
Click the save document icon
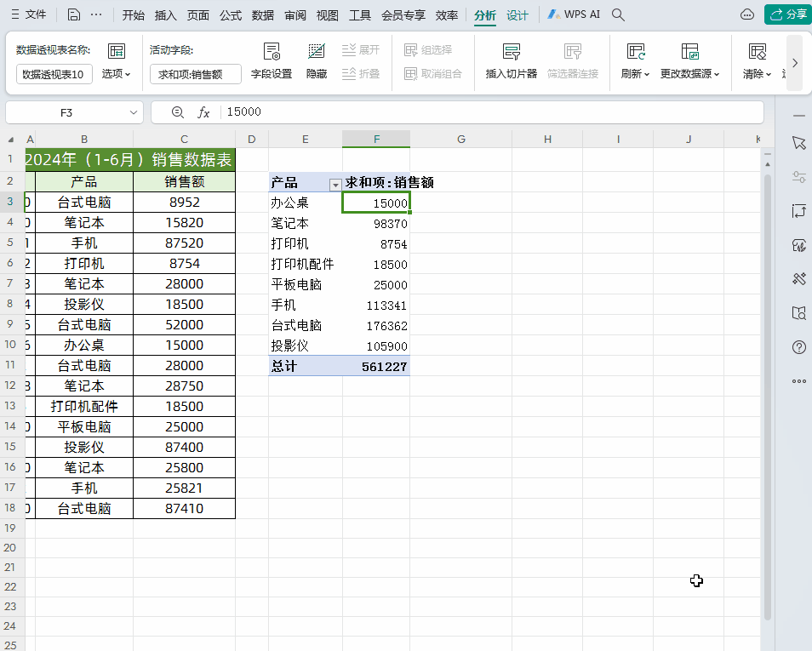(x=74, y=14)
